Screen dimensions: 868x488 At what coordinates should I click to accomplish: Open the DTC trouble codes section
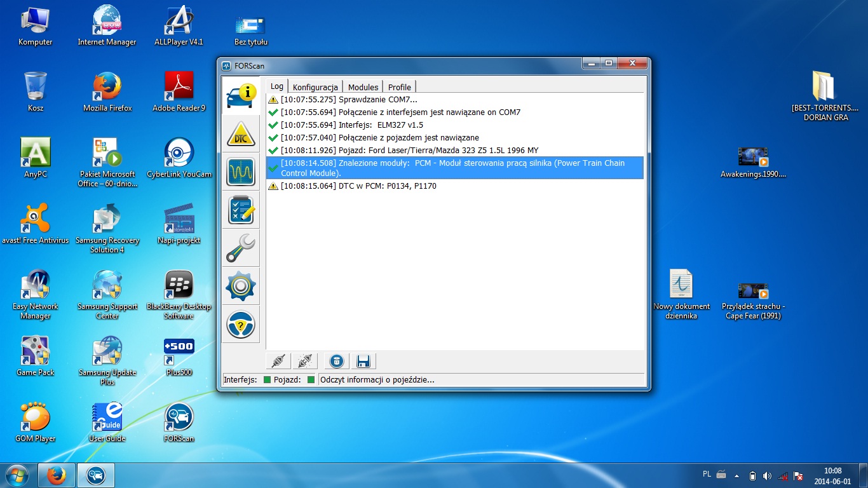click(x=241, y=134)
